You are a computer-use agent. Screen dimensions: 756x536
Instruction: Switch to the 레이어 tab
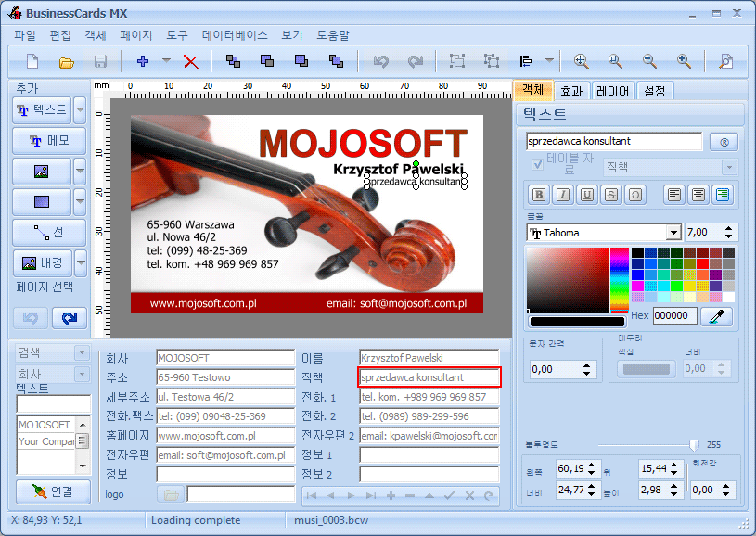click(612, 91)
